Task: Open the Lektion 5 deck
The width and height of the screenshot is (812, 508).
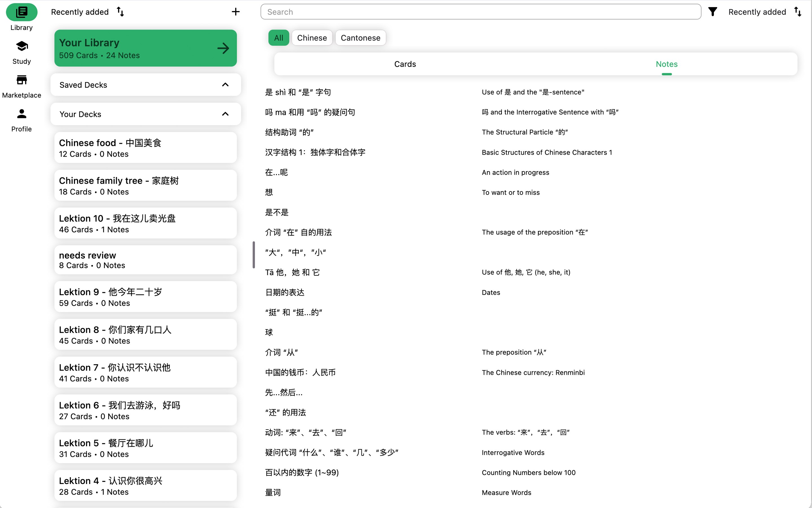Action: pyautogui.click(x=145, y=448)
